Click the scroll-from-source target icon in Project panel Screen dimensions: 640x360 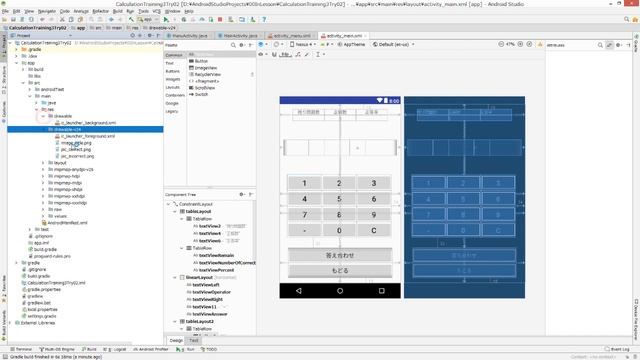coord(132,36)
